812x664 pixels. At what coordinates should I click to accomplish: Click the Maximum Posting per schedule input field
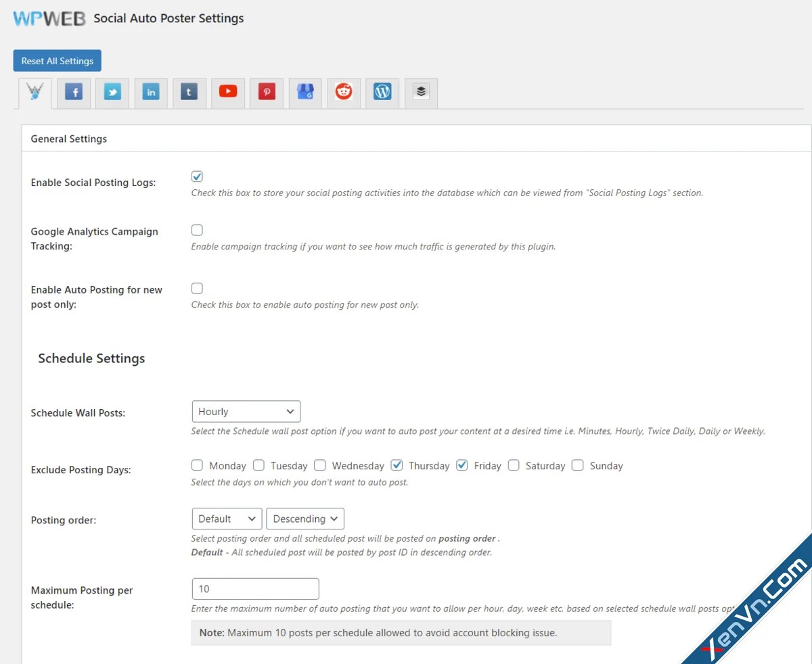255,588
